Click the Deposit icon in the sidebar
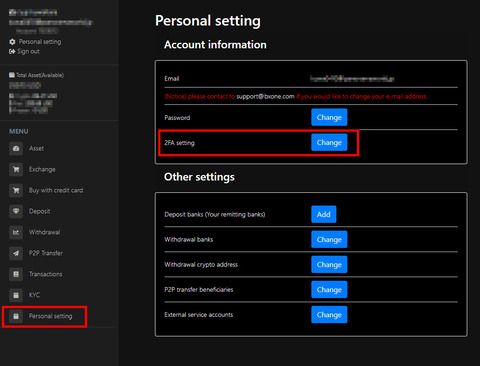This screenshot has width=480, height=366. pyautogui.click(x=16, y=211)
